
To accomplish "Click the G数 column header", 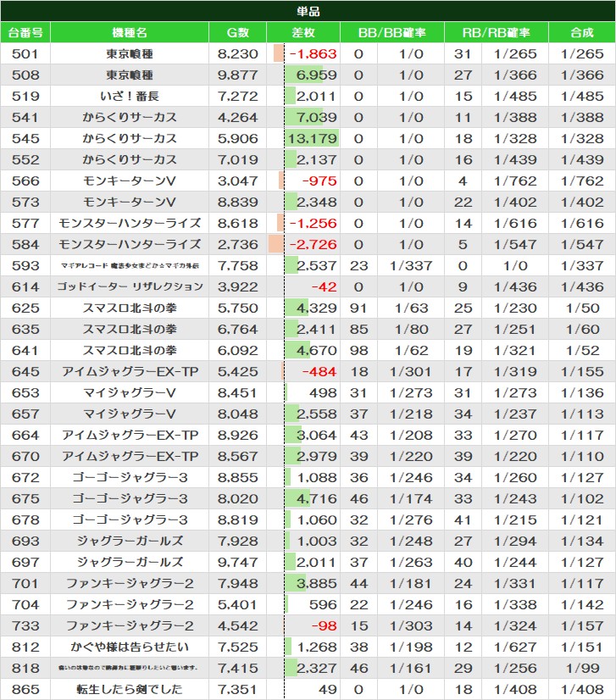I will [238, 32].
